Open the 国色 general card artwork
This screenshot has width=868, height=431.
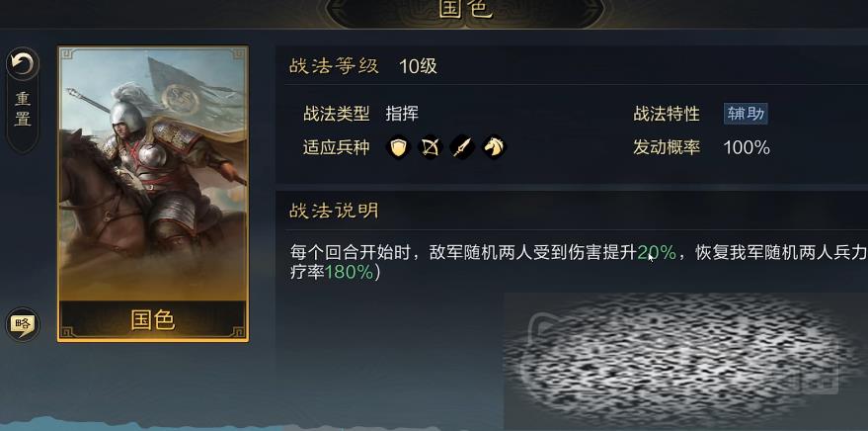pos(153,174)
